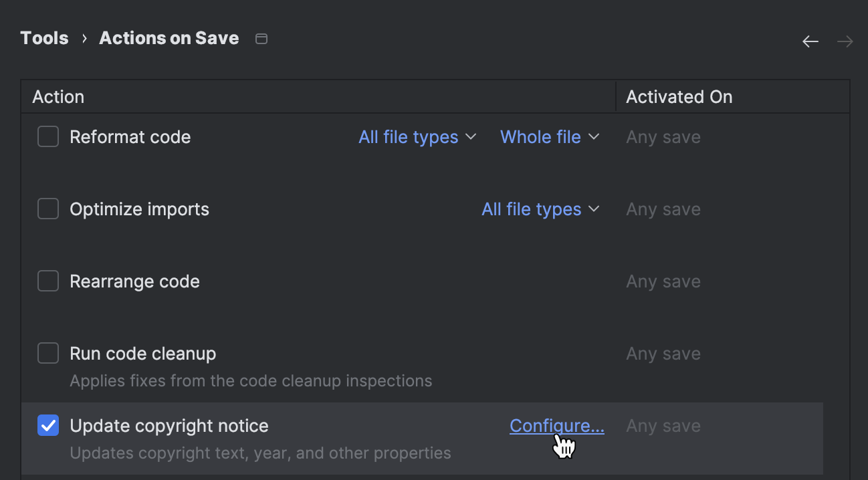
Task: Open the All file types dropdown for Reformat code
Action: [416, 136]
